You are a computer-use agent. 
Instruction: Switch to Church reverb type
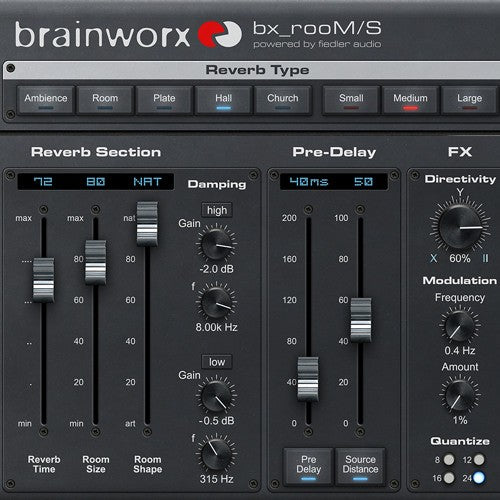pos(283,100)
